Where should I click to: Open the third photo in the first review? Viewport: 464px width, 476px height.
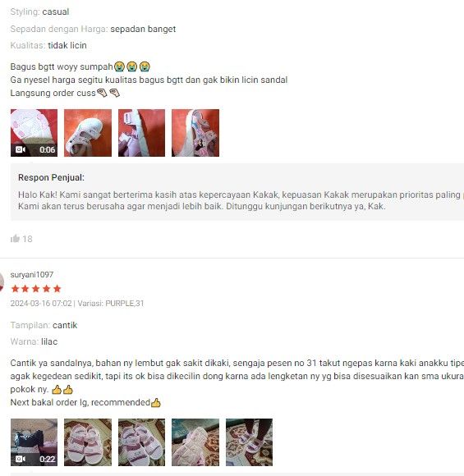(x=141, y=133)
